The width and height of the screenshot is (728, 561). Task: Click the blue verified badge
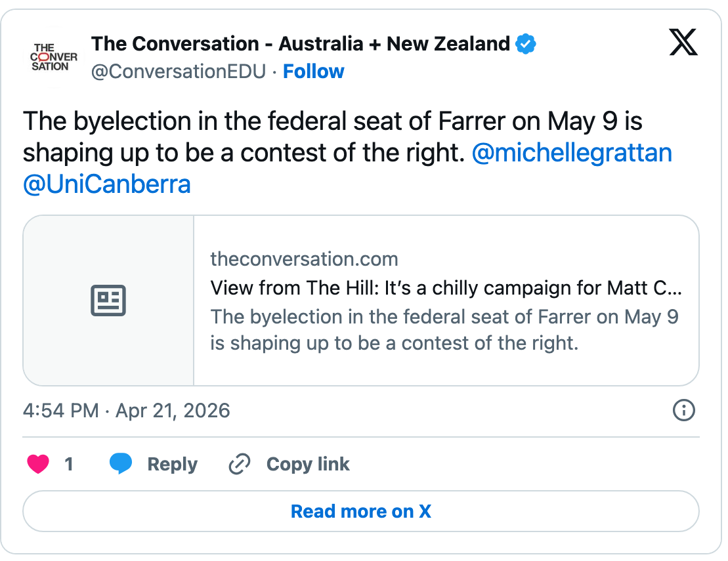(x=526, y=44)
